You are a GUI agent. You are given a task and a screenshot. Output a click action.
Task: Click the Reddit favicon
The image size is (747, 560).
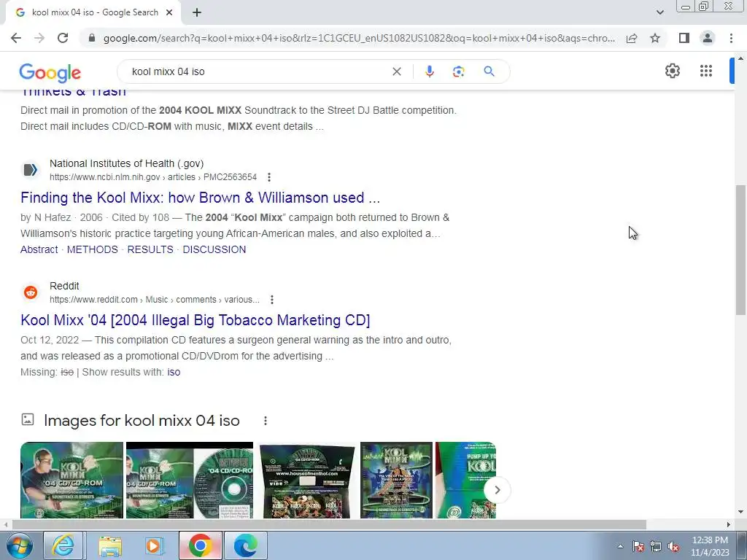[x=31, y=292]
